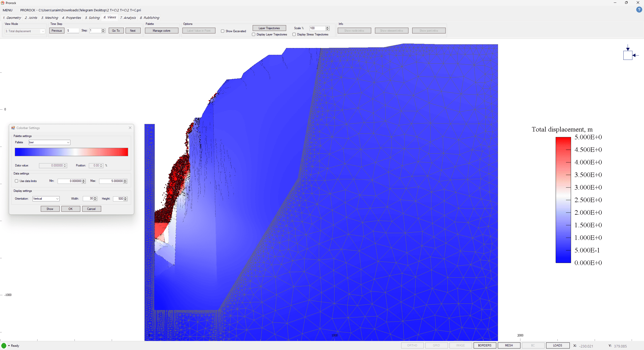Viewport: 644px width, 350px height.
Task: Click the Min data value field
Action: tap(70, 181)
